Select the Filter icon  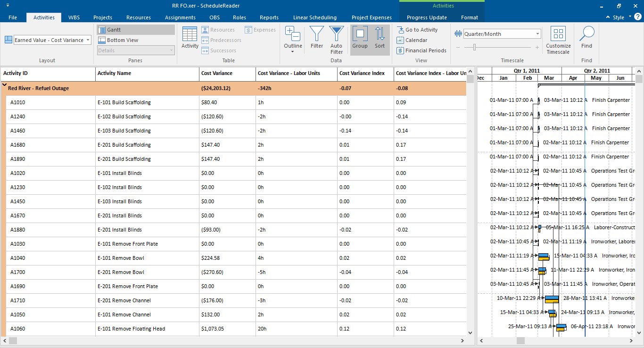click(316, 38)
